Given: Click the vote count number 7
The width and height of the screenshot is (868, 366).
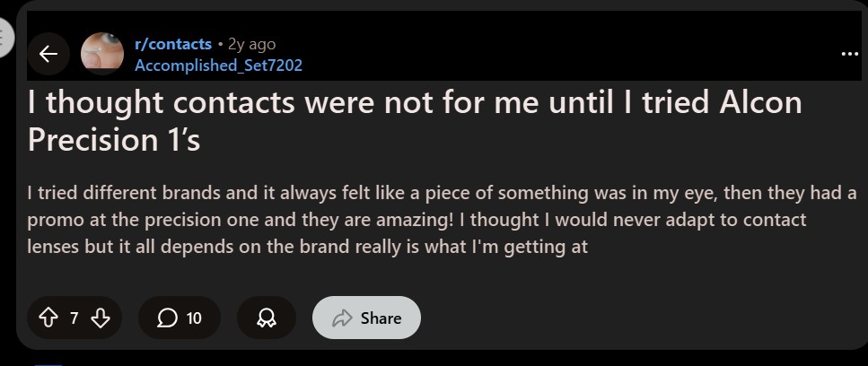Looking at the screenshot, I should tap(75, 318).
